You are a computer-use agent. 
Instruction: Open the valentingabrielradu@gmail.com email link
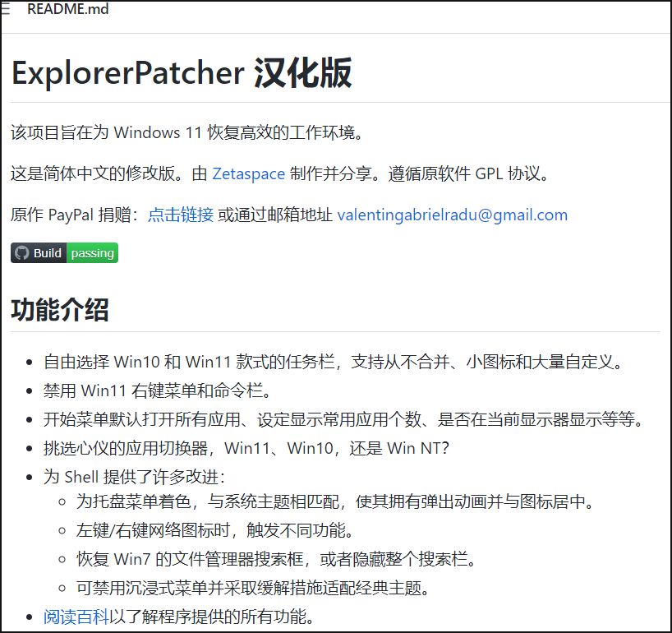(453, 215)
